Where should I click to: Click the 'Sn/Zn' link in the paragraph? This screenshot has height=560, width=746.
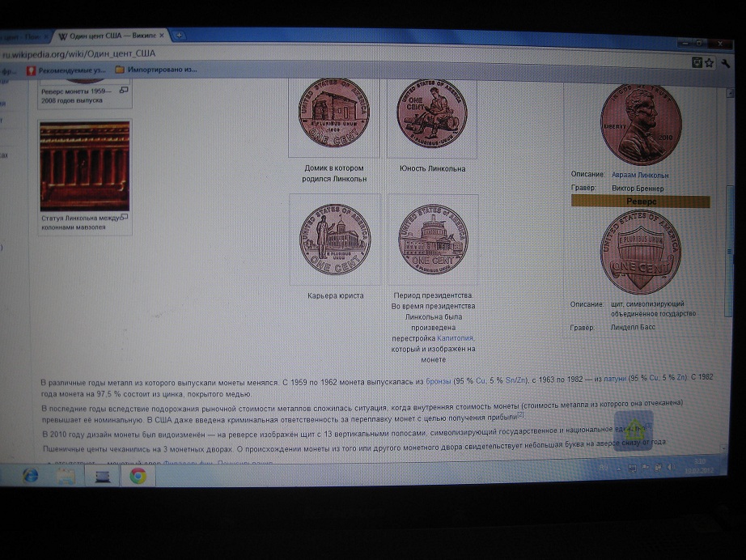[x=515, y=380]
